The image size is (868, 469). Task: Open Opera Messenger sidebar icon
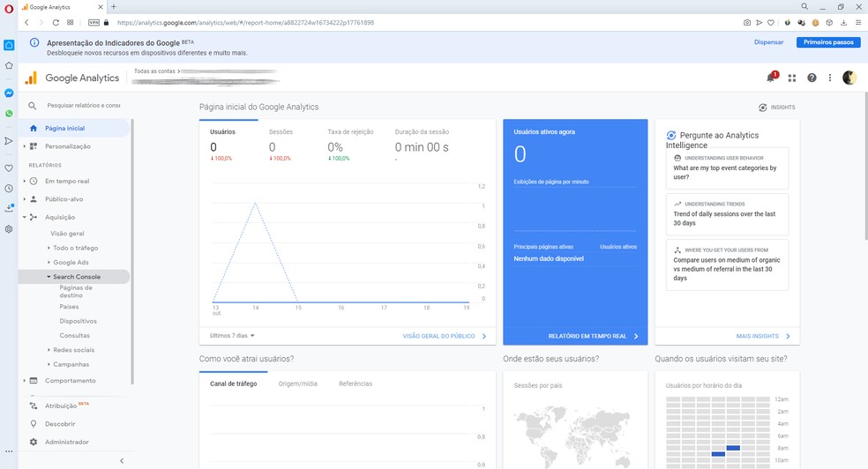pos(9,93)
